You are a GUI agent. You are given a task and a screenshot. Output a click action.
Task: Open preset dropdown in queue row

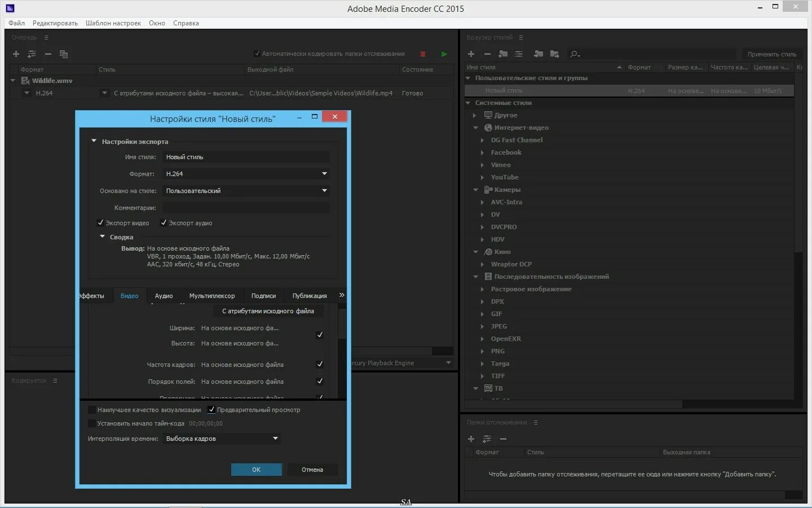pos(104,93)
